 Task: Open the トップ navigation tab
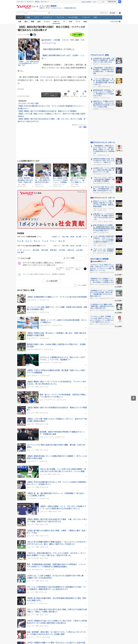[x=20, y=17]
